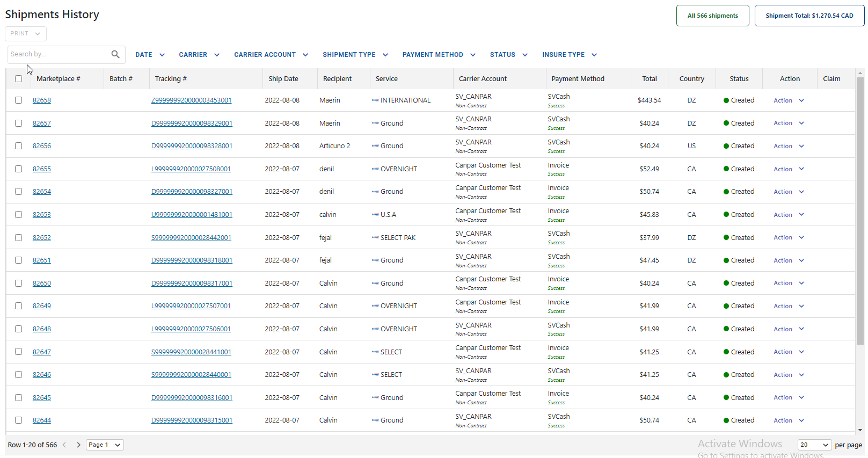Sort by Ship Date column header

tap(283, 78)
